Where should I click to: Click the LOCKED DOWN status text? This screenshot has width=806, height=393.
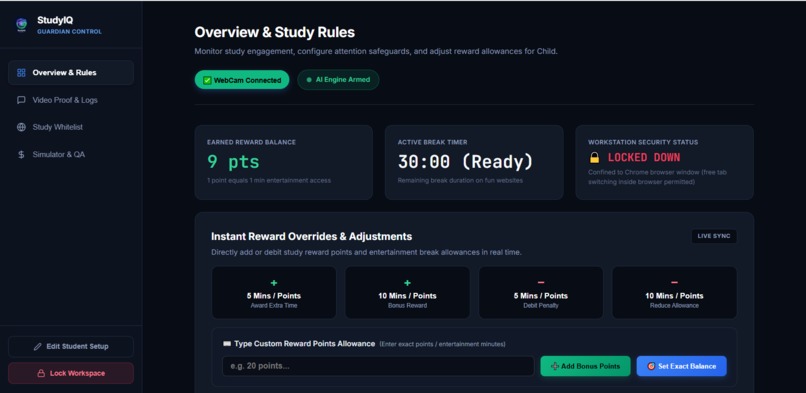click(644, 157)
